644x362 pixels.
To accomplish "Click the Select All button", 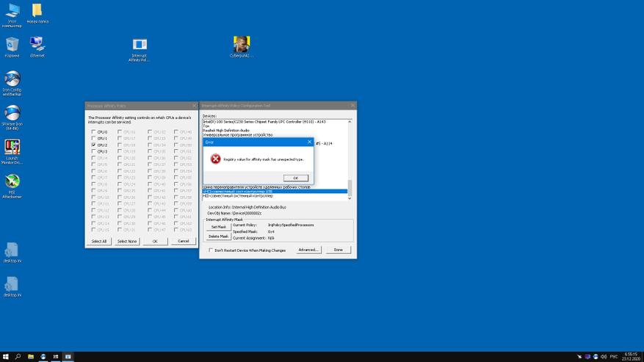I will tap(98, 241).
